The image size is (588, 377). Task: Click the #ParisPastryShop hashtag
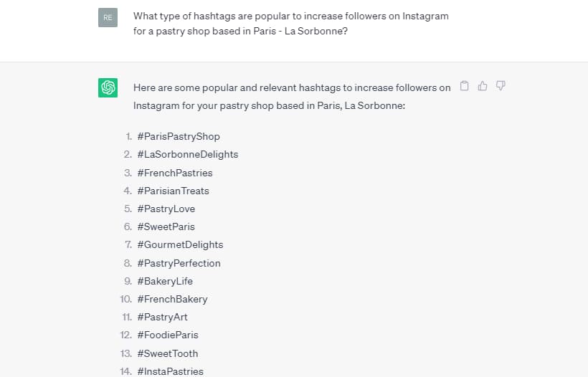(179, 136)
